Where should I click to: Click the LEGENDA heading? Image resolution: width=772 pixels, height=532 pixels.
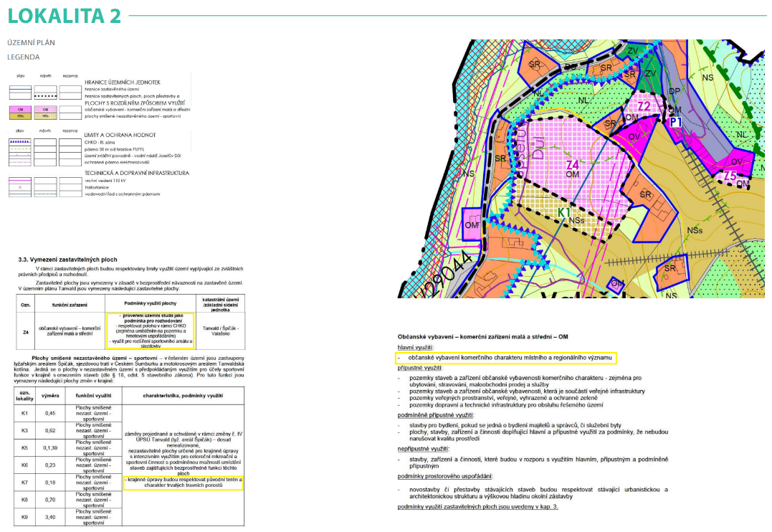[x=24, y=57]
